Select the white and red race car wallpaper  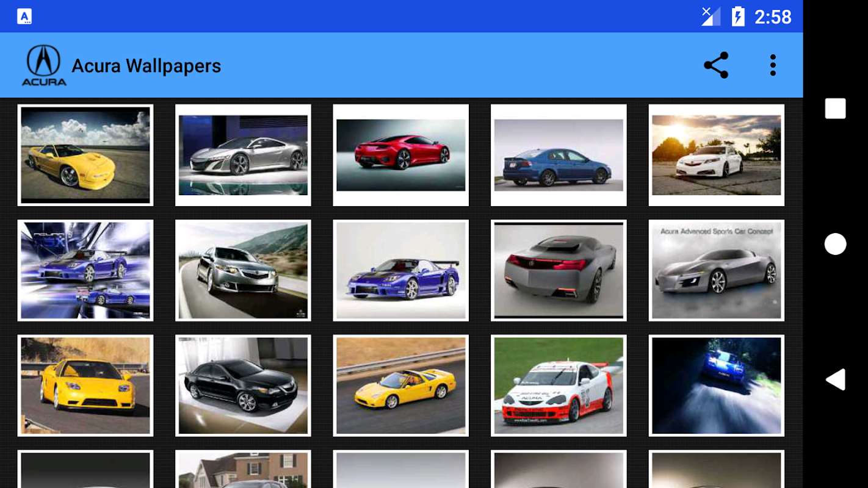559,386
